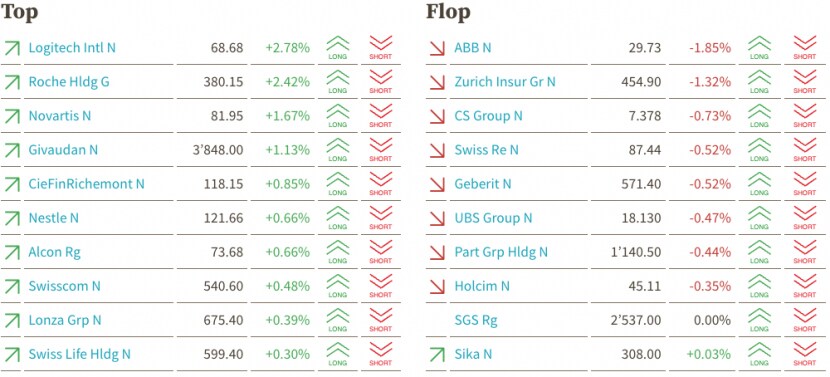Click the red down arrow beside Geberit N
This screenshot has height=377, width=830.
coord(437,184)
